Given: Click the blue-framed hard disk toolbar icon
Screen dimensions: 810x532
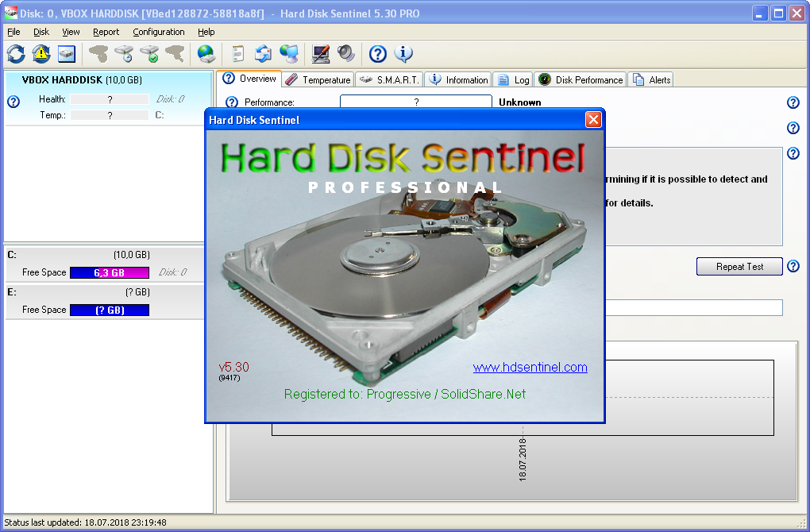Looking at the screenshot, I should coord(67,54).
